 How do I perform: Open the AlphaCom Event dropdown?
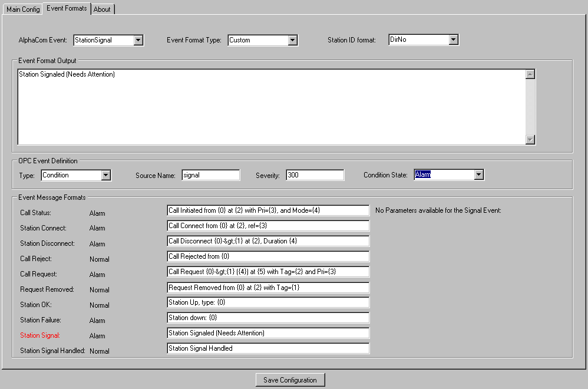pyautogui.click(x=138, y=40)
